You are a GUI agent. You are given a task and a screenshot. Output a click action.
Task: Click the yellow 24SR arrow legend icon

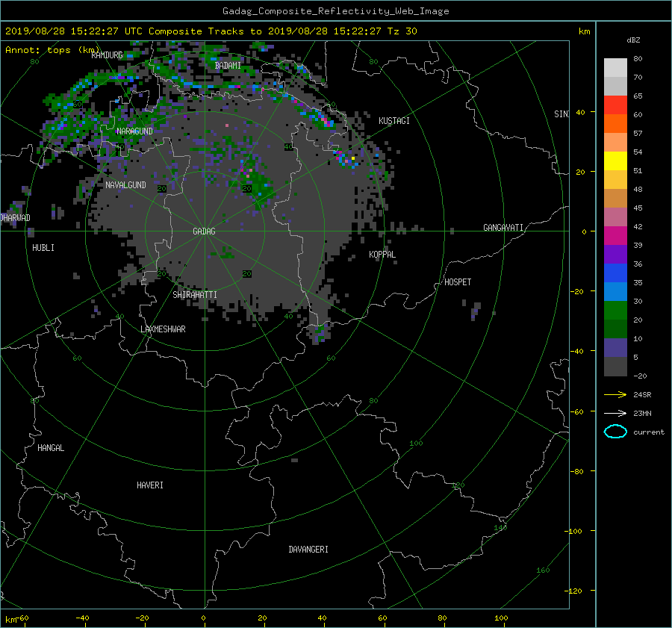[615, 394]
